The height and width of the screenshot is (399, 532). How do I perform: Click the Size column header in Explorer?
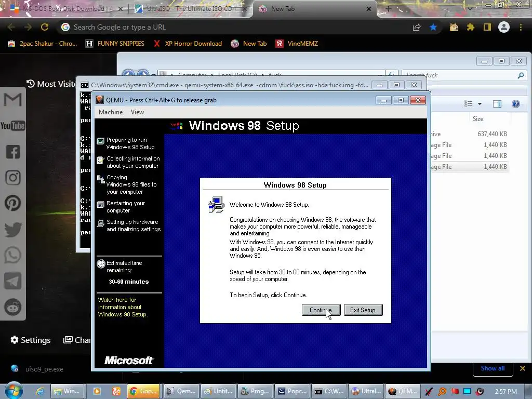[x=478, y=119]
